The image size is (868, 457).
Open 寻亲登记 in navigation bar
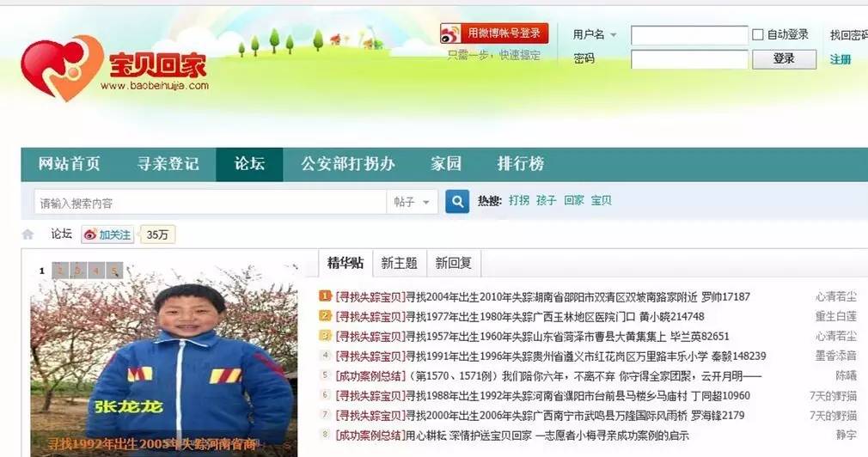tap(168, 164)
